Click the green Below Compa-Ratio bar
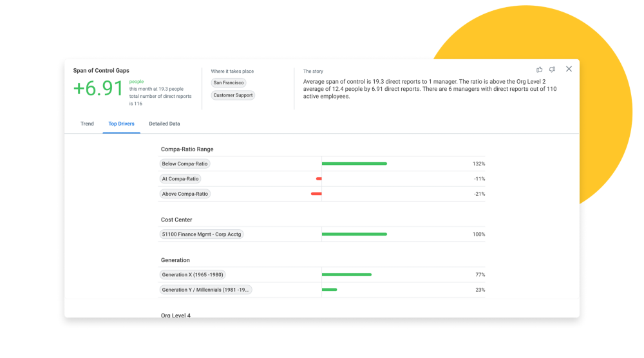644x358 pixels. [x=354, y=164]
